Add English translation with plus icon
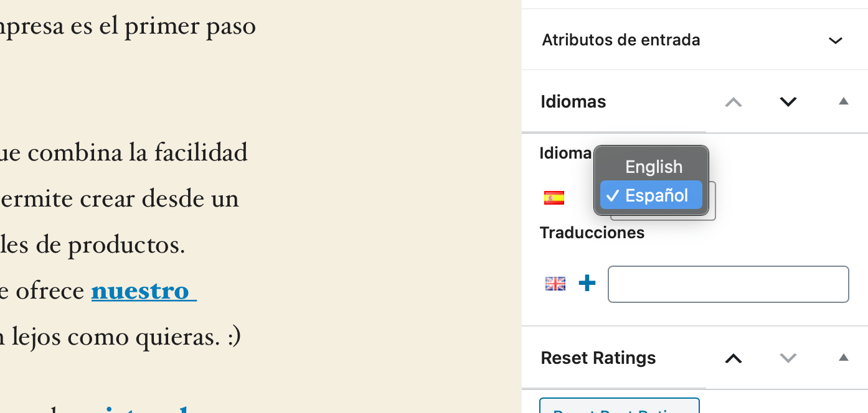 point(587,284)
